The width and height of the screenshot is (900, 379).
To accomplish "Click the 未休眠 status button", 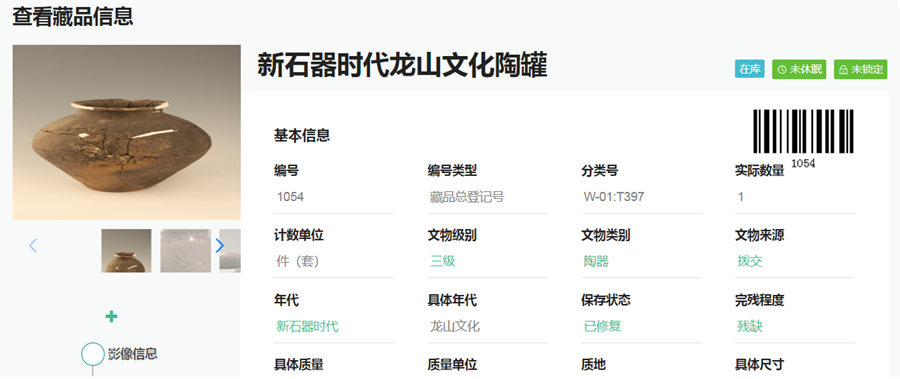I will 799,69.
